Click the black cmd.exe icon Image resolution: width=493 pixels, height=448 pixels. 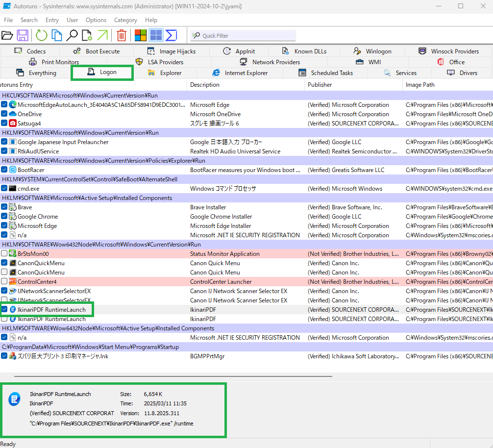(x=13, y=188)
